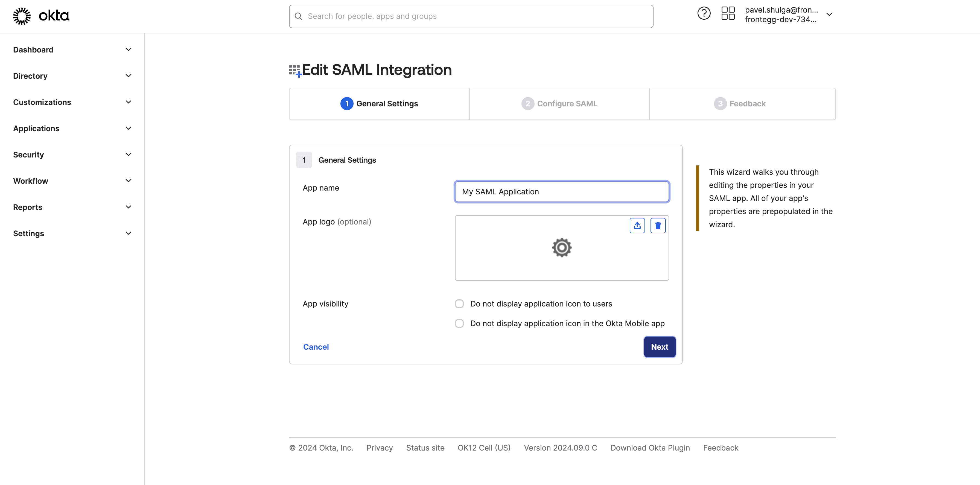
Task: Open the footer Feedback link
Action: click(x=721, y=448)
